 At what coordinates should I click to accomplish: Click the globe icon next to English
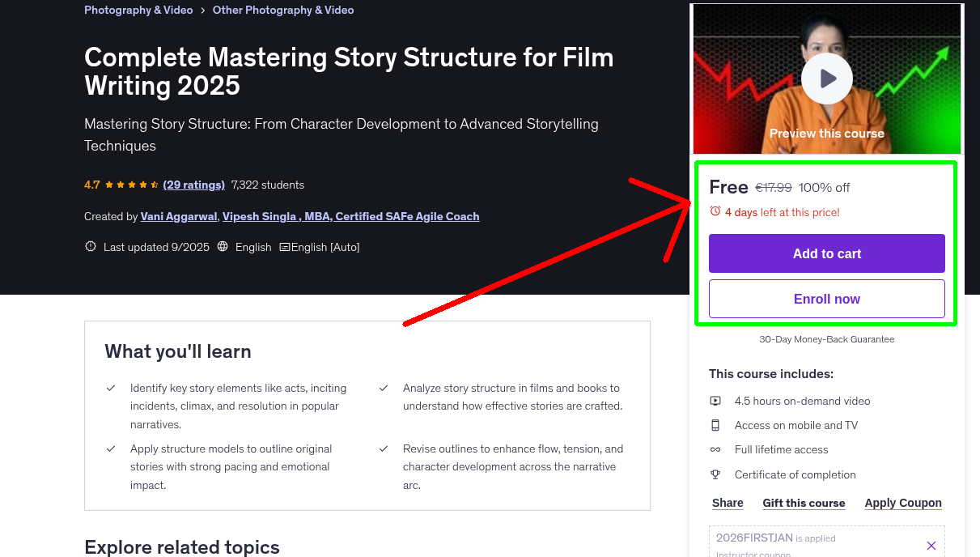pos(223,246)
